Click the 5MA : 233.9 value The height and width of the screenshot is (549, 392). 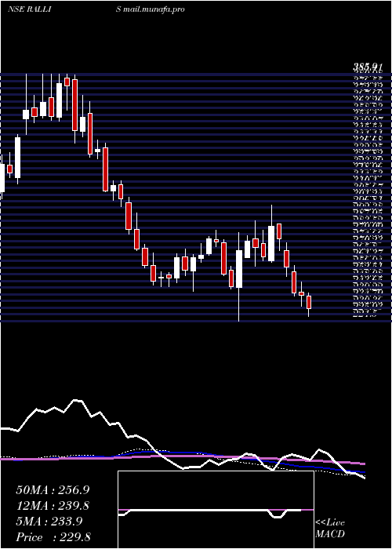tap(49, 522)
